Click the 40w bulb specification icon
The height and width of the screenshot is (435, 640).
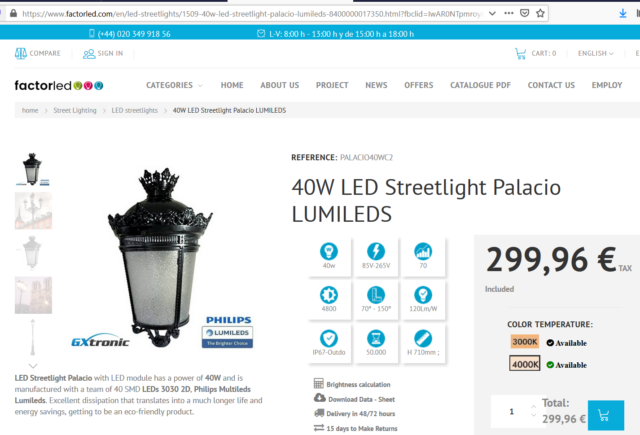[329, 251]
